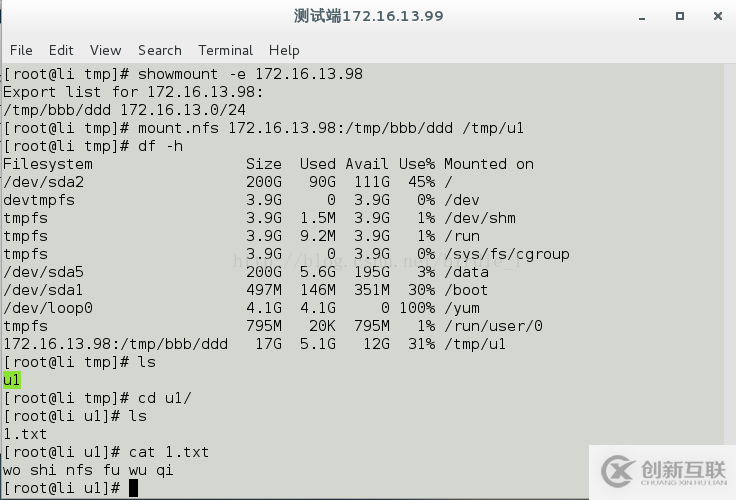736x500 pixels.
Task: Click the green highlighted u1 directory name
Action: coord(12,380)
